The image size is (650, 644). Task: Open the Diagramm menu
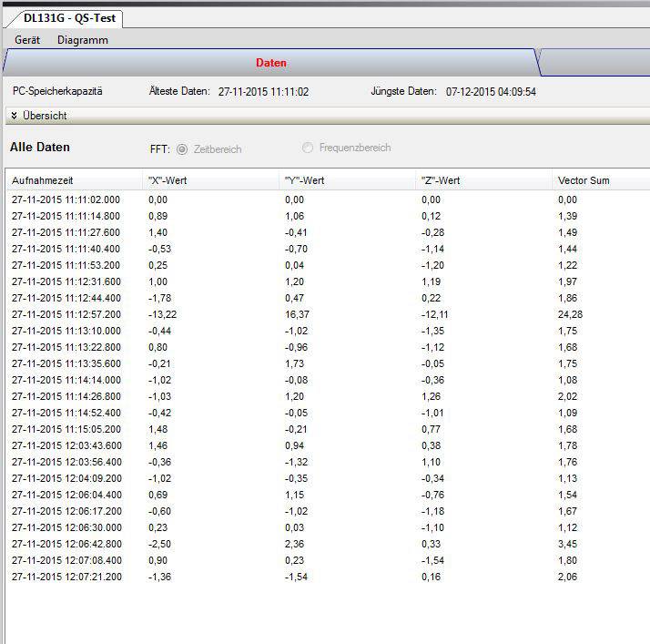pyautogui.click(x=82, y=40)
